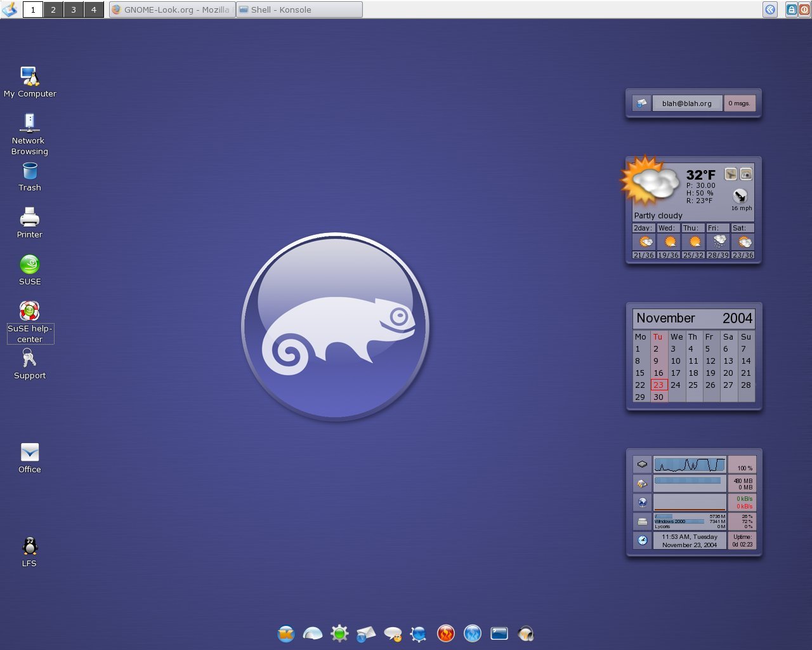Image resolution: width=812 pixels, height=650 pixels.
Task: Click 2004 year in calendar header
Action: [x=737, y=318]
